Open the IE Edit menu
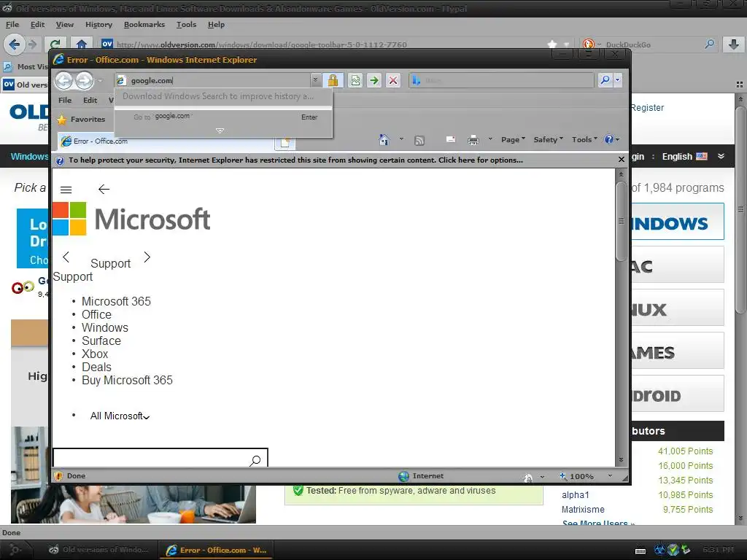Screen dimensions: 747x560 coord(90,100)
